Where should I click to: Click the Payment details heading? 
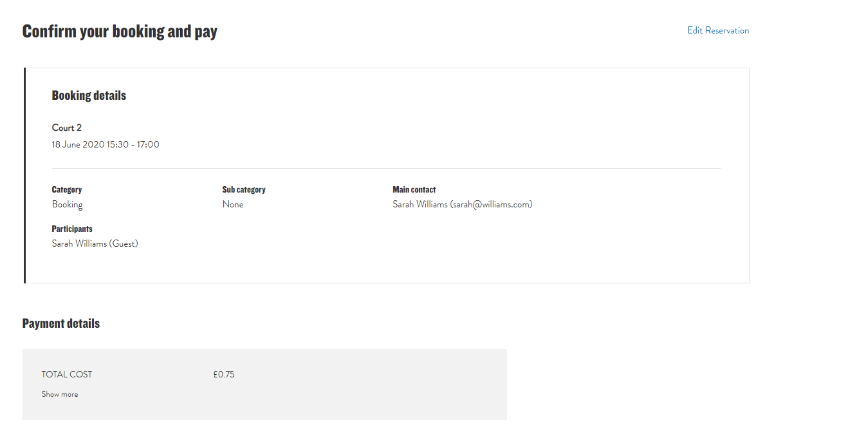[x=61, y=323]
